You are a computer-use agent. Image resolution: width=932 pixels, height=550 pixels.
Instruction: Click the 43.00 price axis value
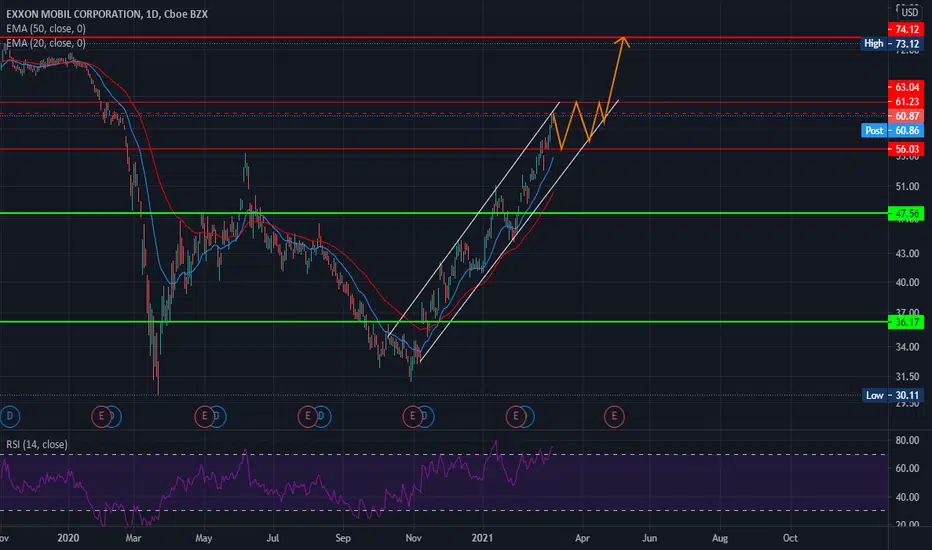click(x=907, y=253)
